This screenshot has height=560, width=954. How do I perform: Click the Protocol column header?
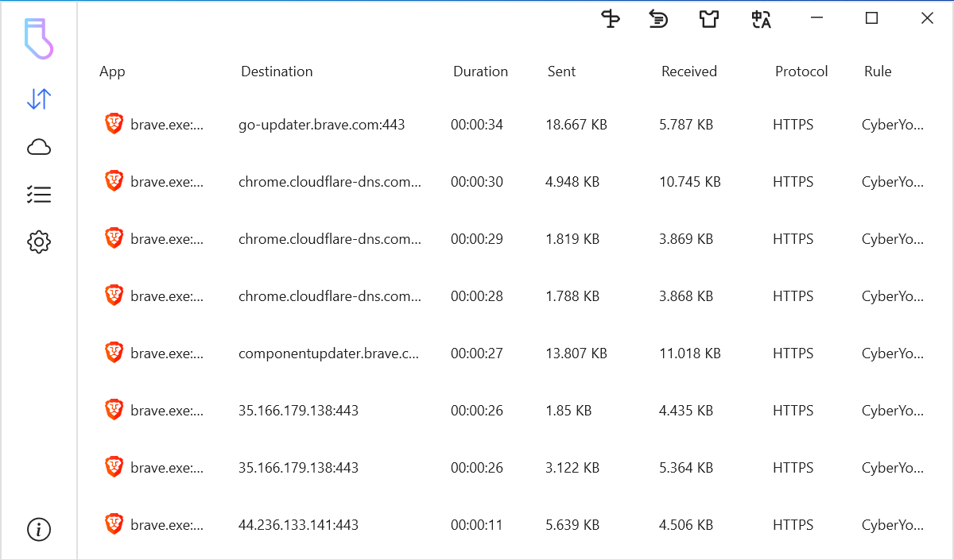[801, 71]
